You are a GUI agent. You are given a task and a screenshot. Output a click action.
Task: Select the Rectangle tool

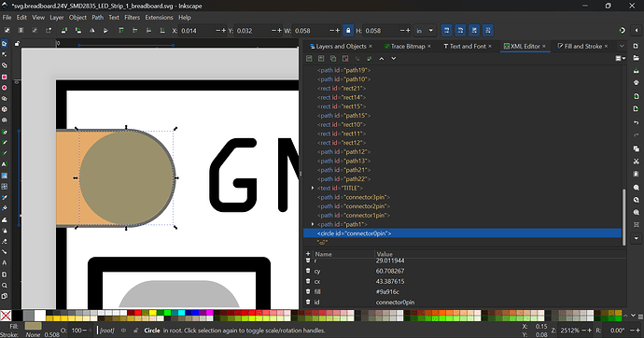[x=5, y=77]
